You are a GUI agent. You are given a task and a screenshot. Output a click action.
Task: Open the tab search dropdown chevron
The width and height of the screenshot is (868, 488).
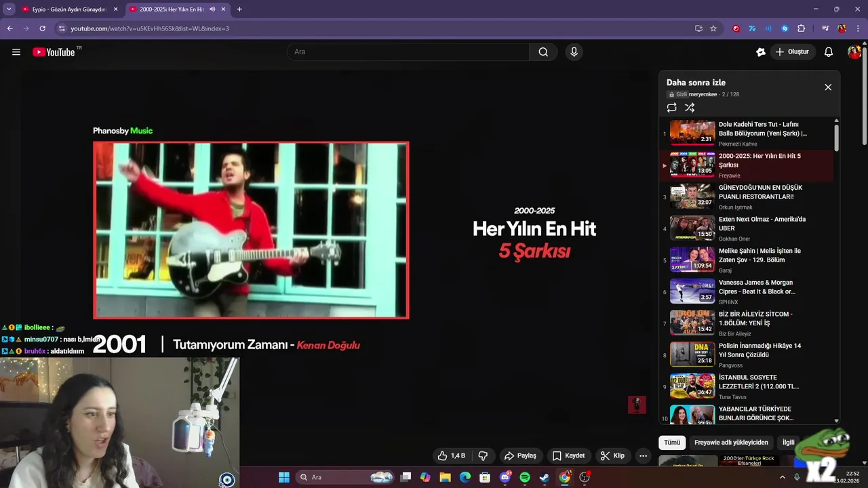pyautogui.click(x=9, y=9)
